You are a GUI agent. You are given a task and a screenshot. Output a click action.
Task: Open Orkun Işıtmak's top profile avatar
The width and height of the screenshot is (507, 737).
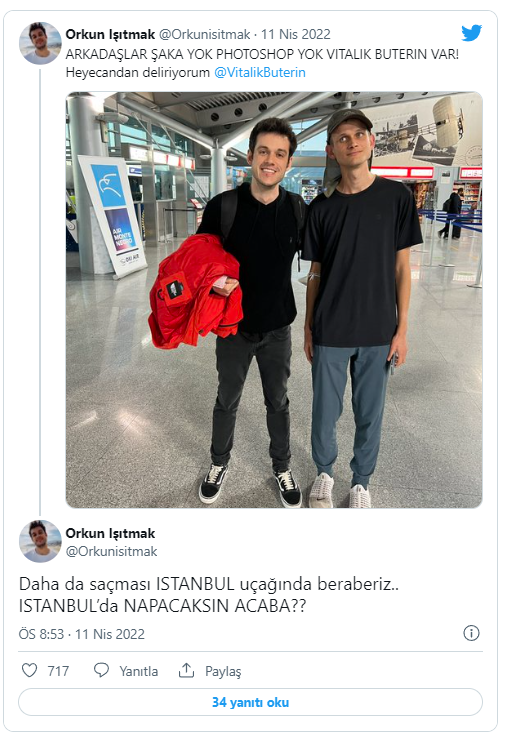coord(40,43)
